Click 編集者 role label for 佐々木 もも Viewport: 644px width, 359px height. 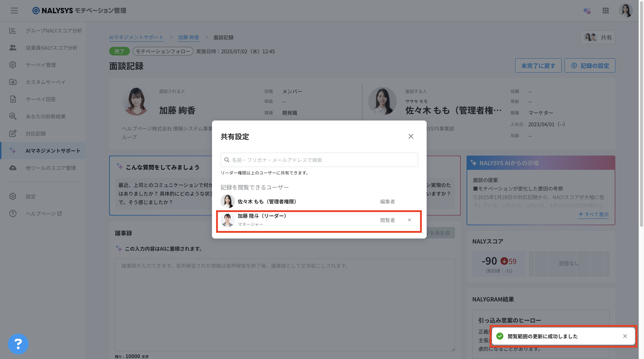[387, 202]
